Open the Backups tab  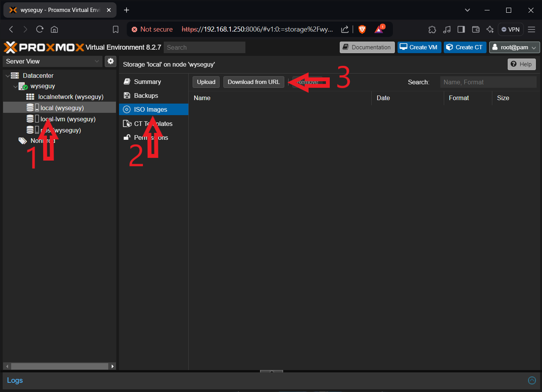[154, 95]
